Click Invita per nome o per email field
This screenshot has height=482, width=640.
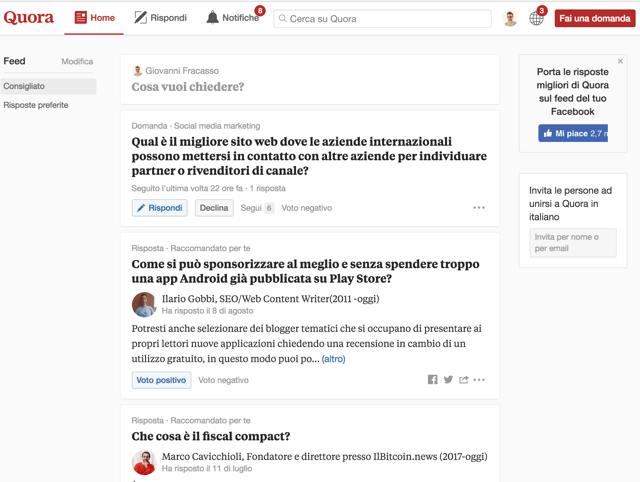coord(573,242)
